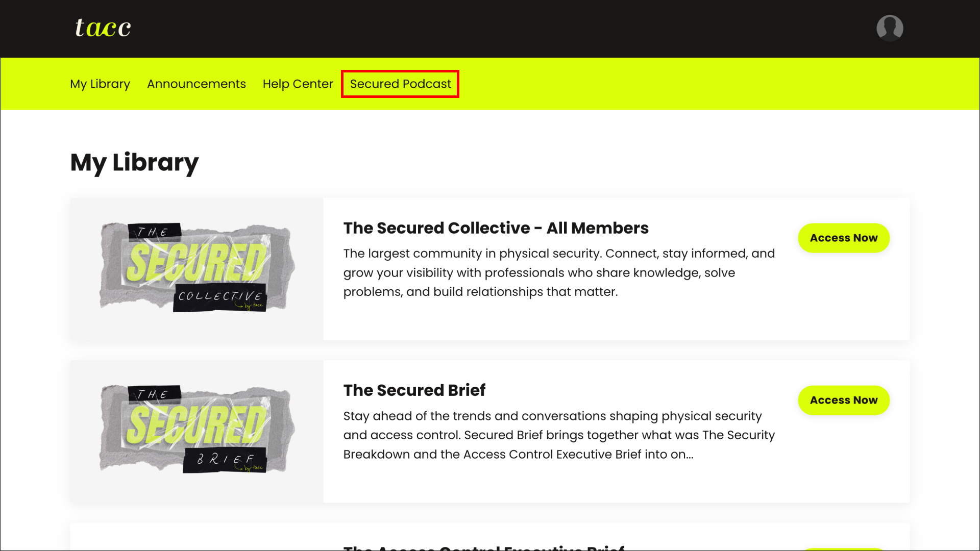This screenshot has height=551, width=980.
Task: Open the partially visible Access Control Executive Brief title
Action: coord(484,547)
